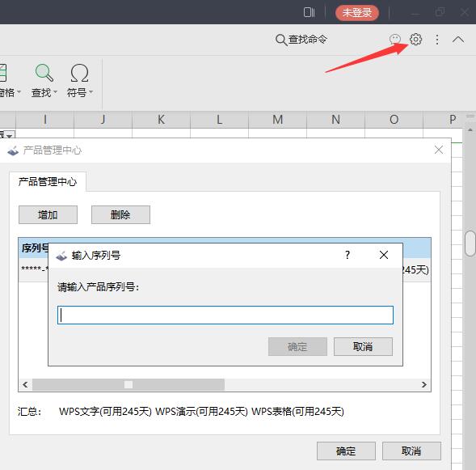
Task: Select the 产品管理中心 tab
Action: coord(48,182)
